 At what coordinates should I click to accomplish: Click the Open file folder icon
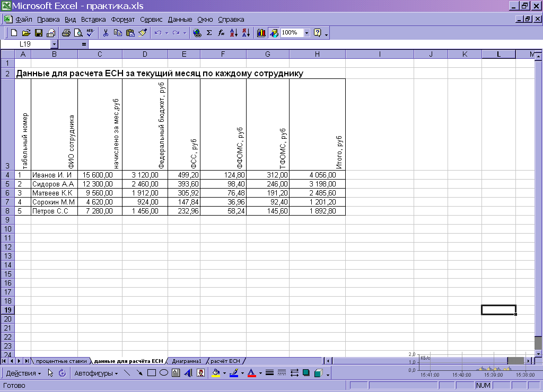point(27,33)
